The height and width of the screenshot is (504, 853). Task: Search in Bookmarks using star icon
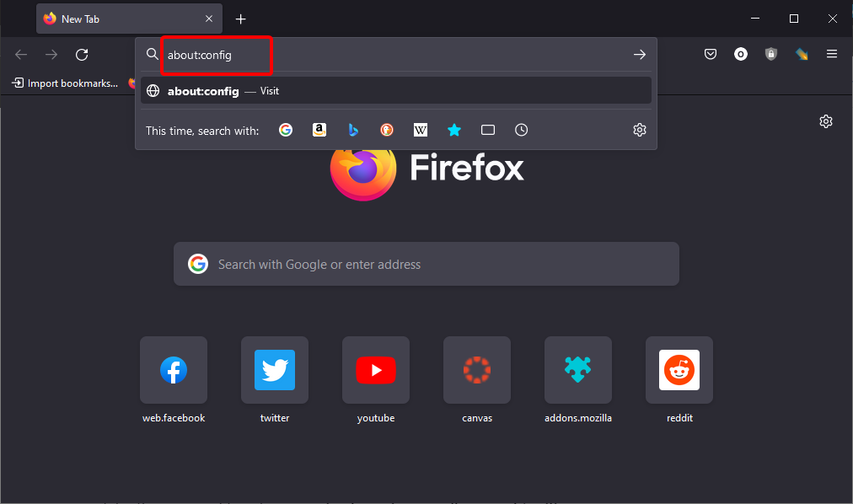pos(454,130)
